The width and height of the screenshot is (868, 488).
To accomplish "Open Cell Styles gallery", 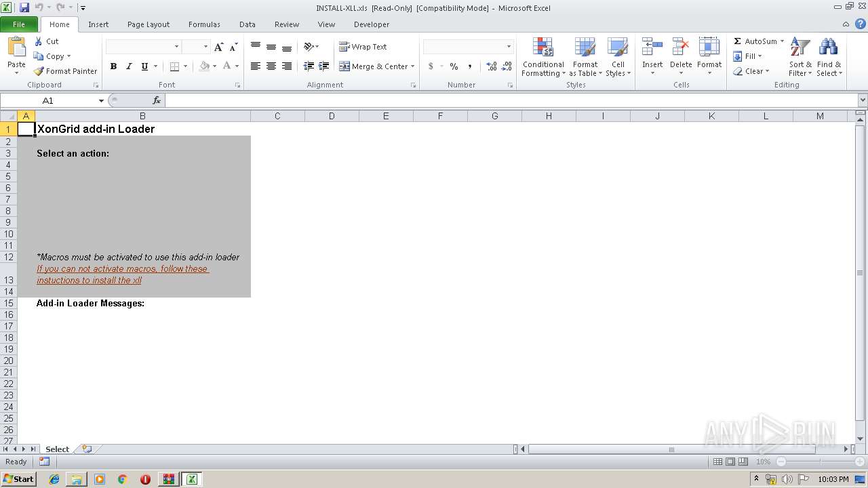I will (618, 58).
